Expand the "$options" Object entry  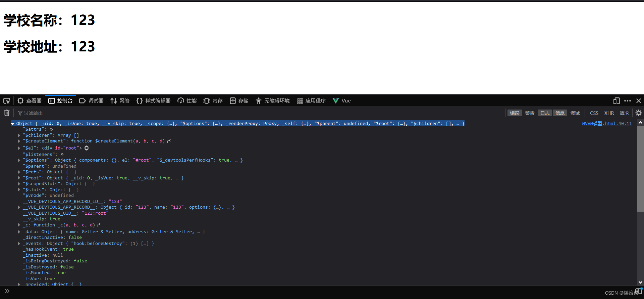click(x=19, y=160)
